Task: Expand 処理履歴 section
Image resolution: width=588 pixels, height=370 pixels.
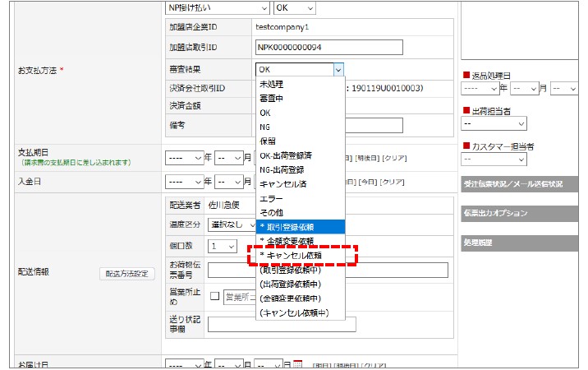Action: point(519,243)
